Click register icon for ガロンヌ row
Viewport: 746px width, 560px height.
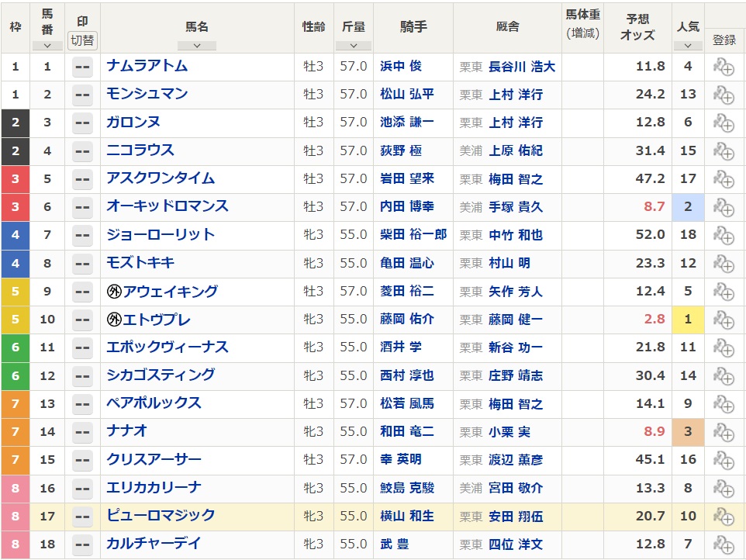click(724, 123)
